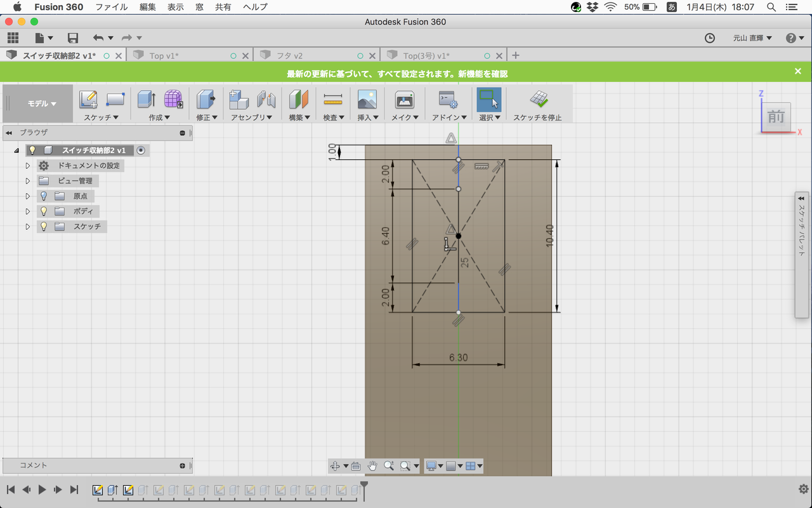Open the 構築 toolbar dropdown

pos(299,117)
